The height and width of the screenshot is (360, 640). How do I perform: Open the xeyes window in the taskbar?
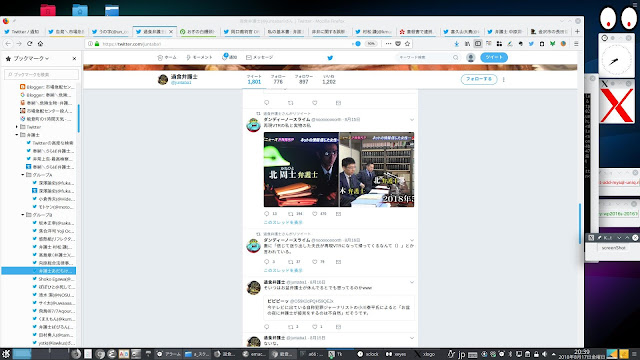pyautogui.click(x=396, y=354)
